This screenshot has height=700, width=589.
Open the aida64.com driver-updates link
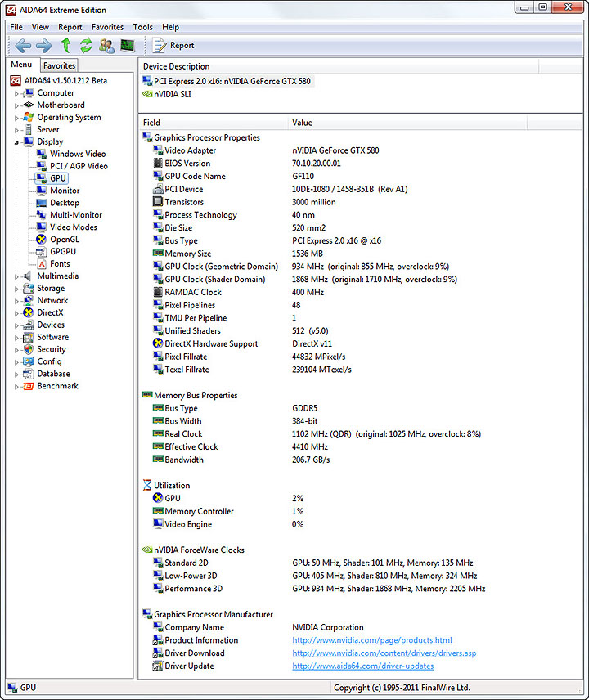[x=362, y=666]
